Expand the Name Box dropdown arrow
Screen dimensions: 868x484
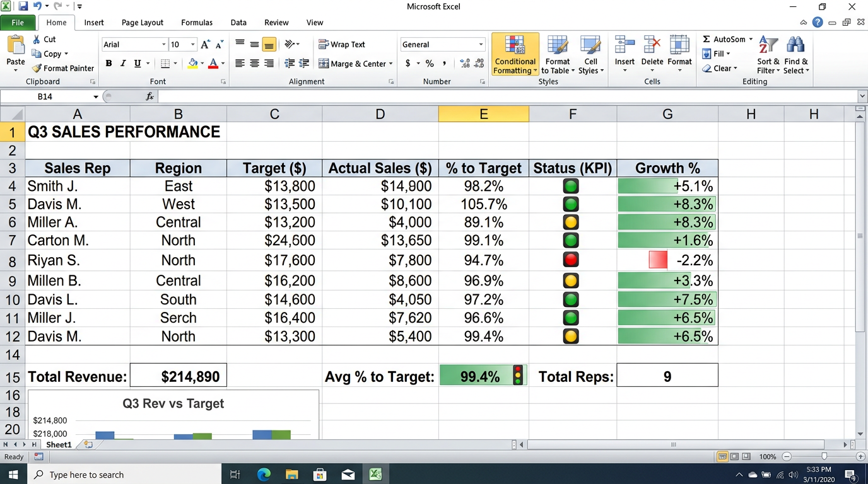(x=96, y=97)
